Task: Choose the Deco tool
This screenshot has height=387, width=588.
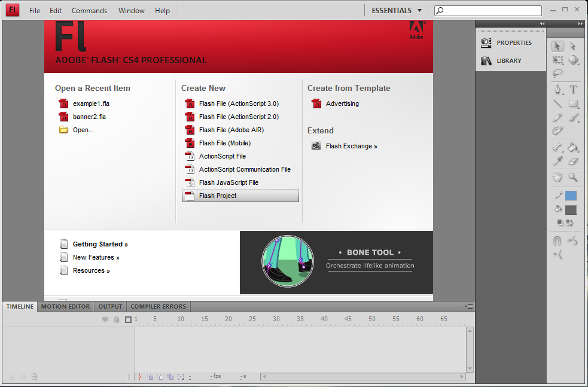Action: point(557,131)
